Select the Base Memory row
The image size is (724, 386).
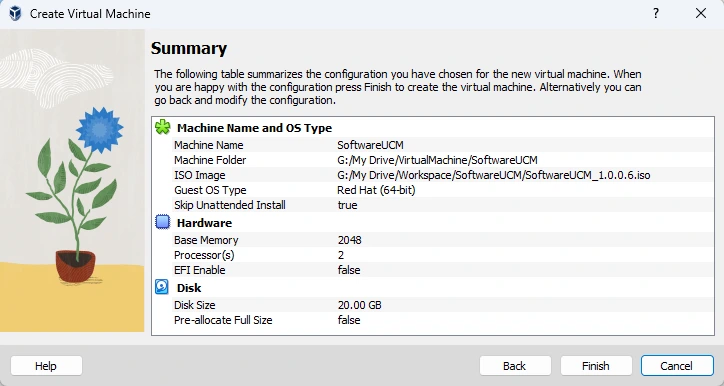(x=442, y=240)
